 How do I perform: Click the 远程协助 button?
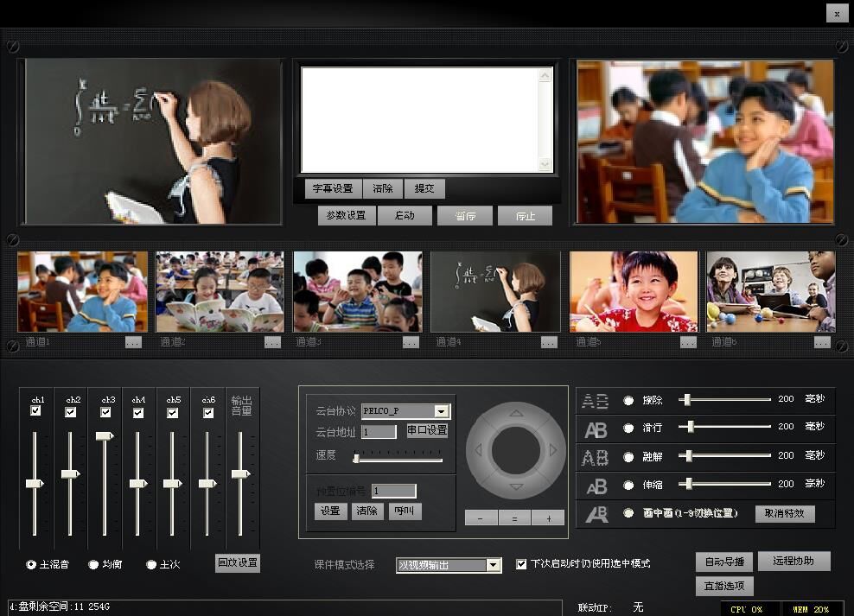[x=793, y=561]
